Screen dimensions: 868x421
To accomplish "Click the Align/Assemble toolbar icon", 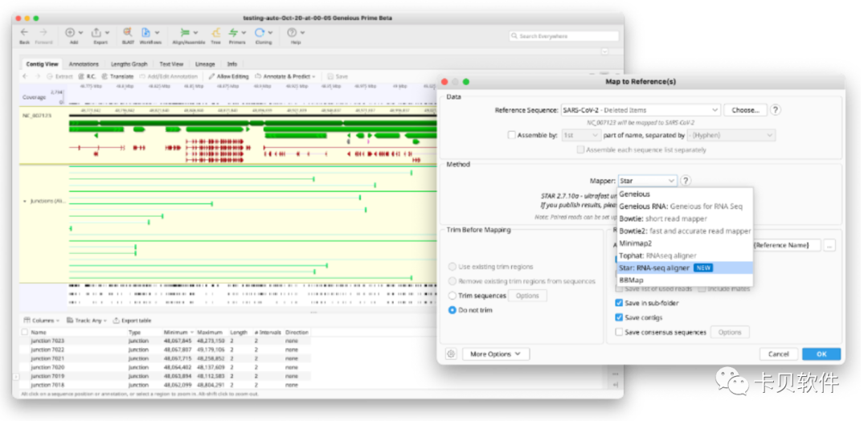I will pyautogui.click(x=185, y=33).
